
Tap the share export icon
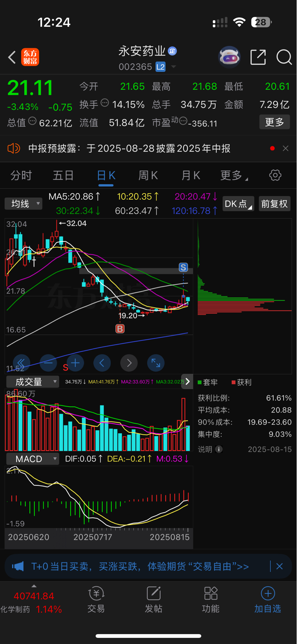258,57
